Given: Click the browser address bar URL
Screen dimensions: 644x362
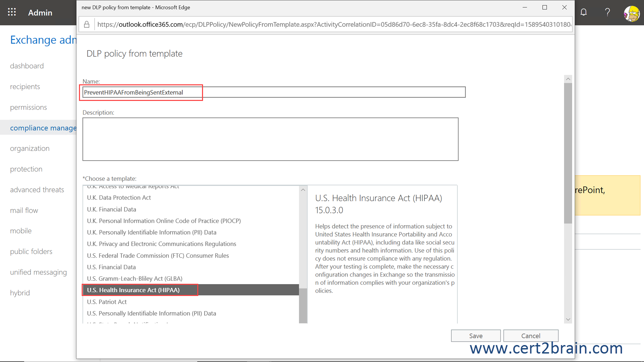Looking at the screenshot, I should click(334, 24).
